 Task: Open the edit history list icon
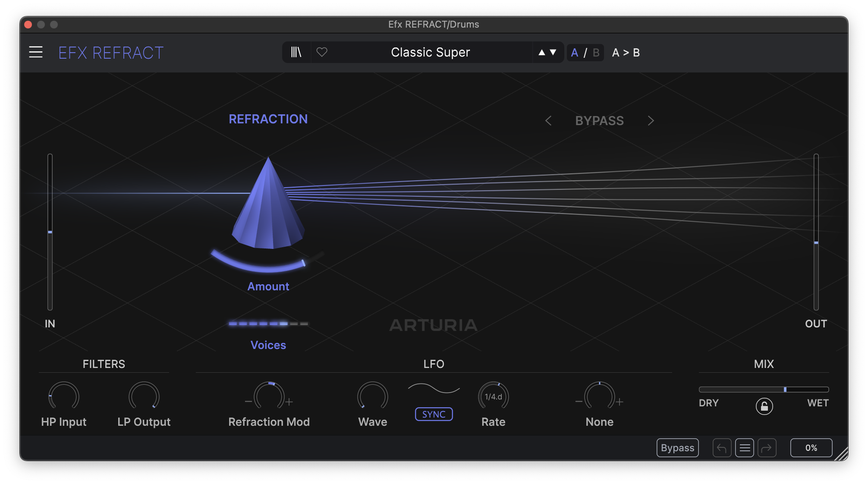(x=745, y=448)
